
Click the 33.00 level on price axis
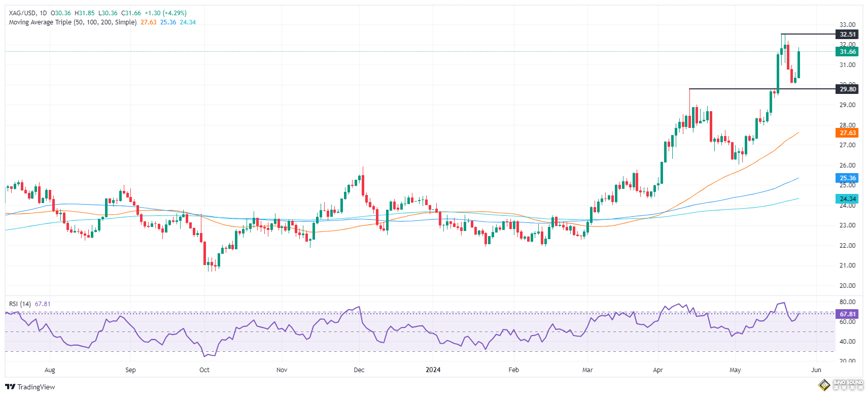(847, 25)
